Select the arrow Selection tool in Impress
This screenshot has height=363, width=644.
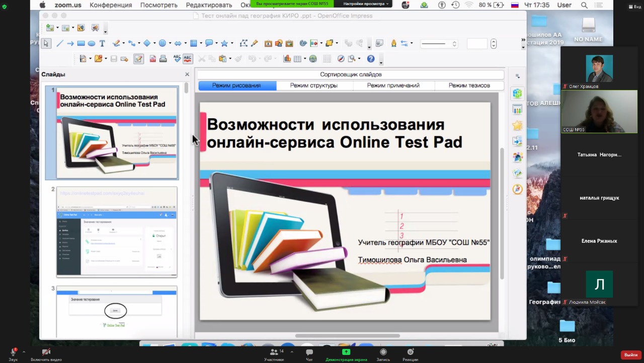click(46, 44)
